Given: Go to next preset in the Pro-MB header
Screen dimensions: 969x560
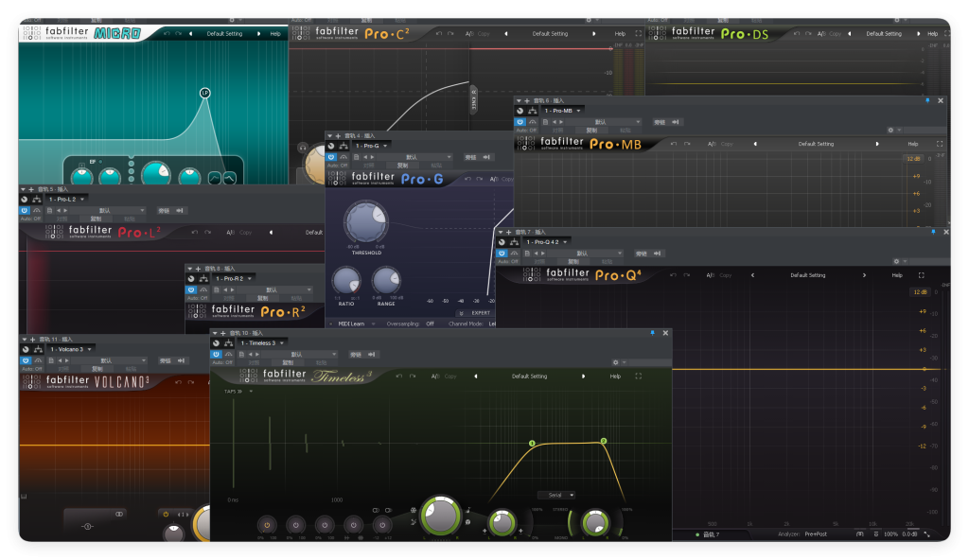Looking at the screenshot, I should pos(877,144).
